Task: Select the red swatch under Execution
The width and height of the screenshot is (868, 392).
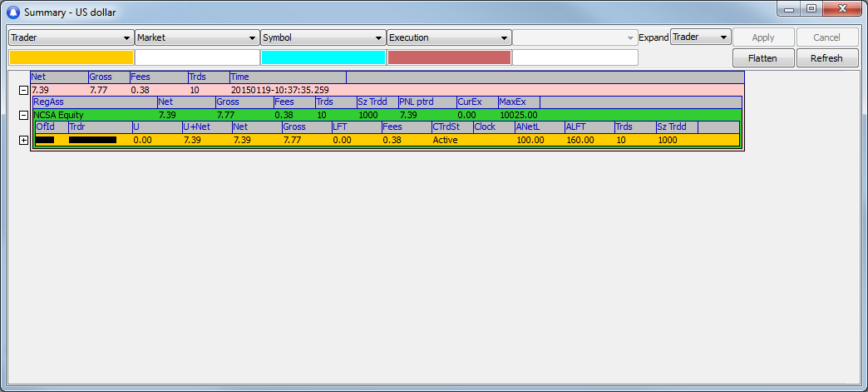Action: (449, 57)
